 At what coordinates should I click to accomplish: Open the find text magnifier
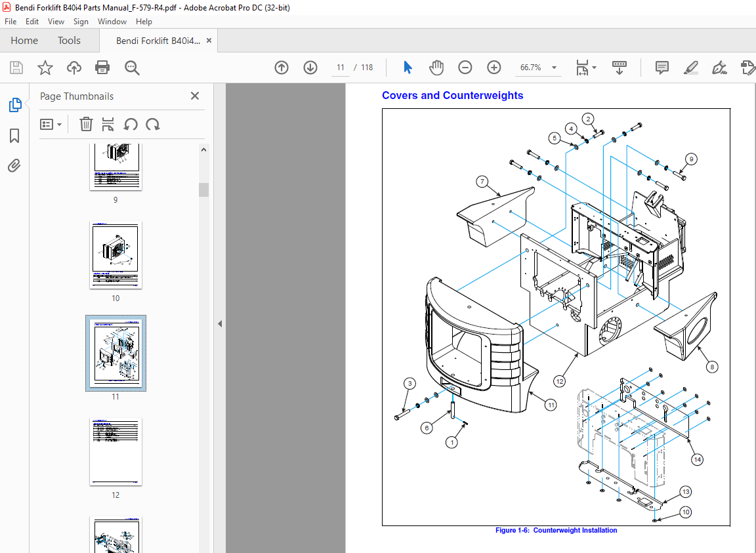pyautogui.click(x=132, y=68)
